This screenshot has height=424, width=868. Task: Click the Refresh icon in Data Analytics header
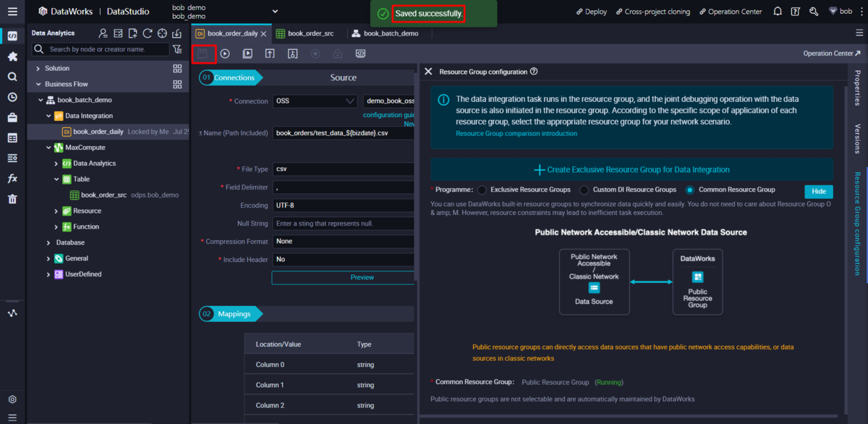pyautogui.click(x=148, y=33)
